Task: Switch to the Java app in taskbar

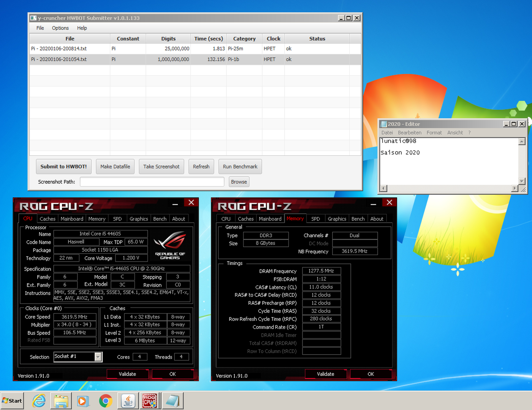Action: click(x=128, y=401)
